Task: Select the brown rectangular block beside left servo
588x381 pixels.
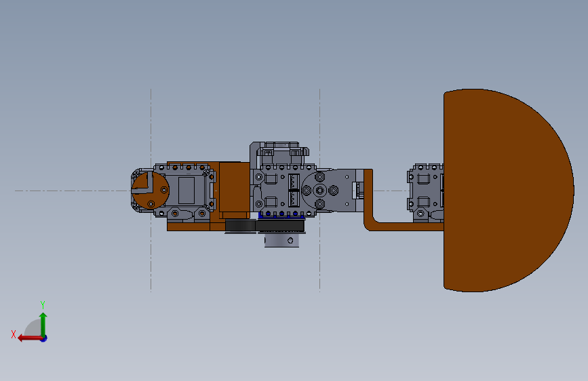Action: click(235, 186)
